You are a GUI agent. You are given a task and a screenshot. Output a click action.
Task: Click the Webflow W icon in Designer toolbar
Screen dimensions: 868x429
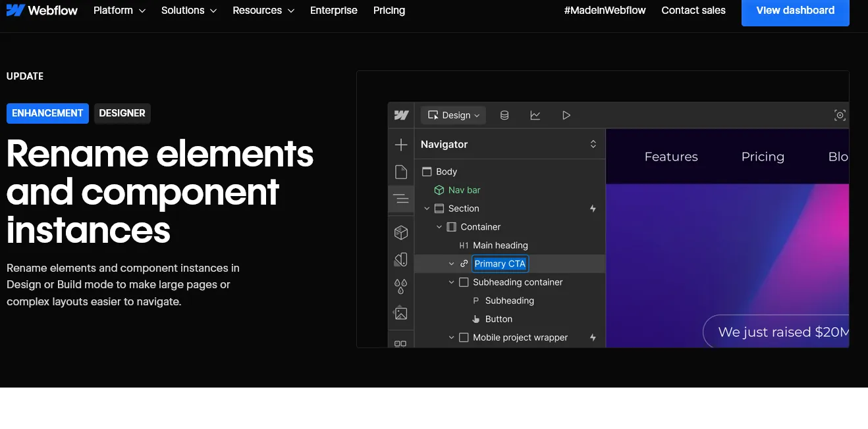point(401,115)
